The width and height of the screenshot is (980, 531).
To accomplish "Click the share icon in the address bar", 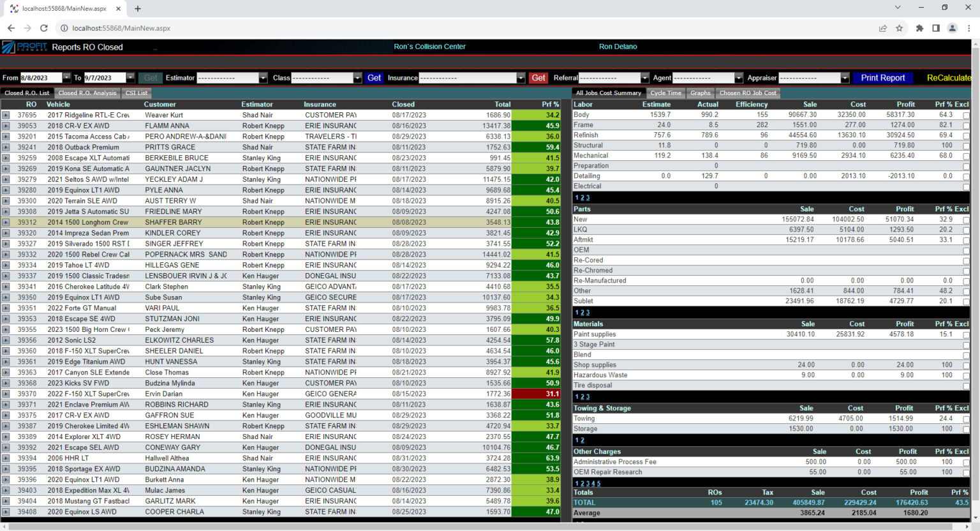I will point(882,28).
